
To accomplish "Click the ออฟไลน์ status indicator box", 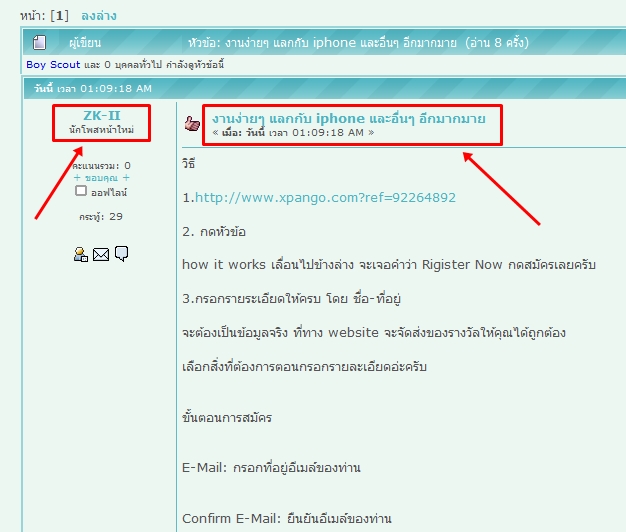I will click(81, 191).
